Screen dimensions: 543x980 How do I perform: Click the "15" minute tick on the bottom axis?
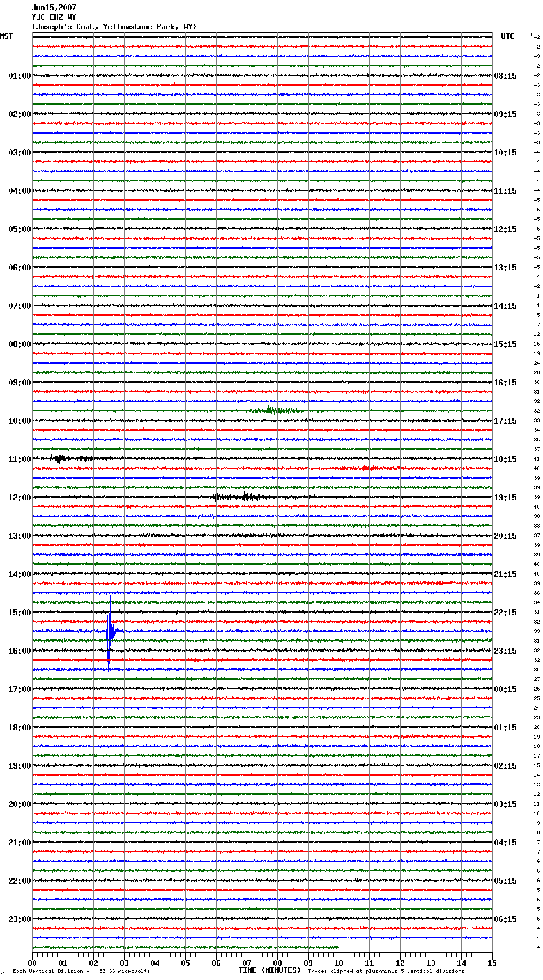pyautogui.click(x=492, y=963)
